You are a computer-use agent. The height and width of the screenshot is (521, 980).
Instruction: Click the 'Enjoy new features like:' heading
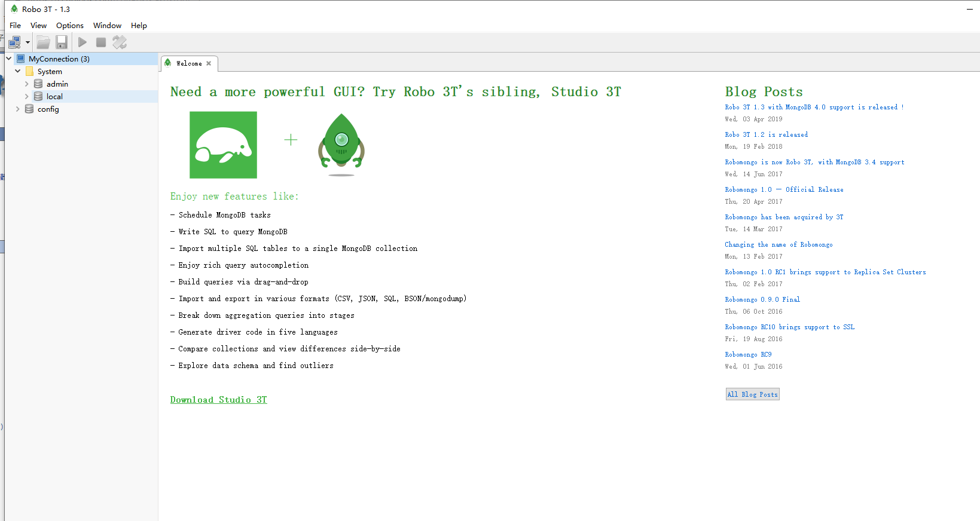pyautogui.click(x=234, y=197)
